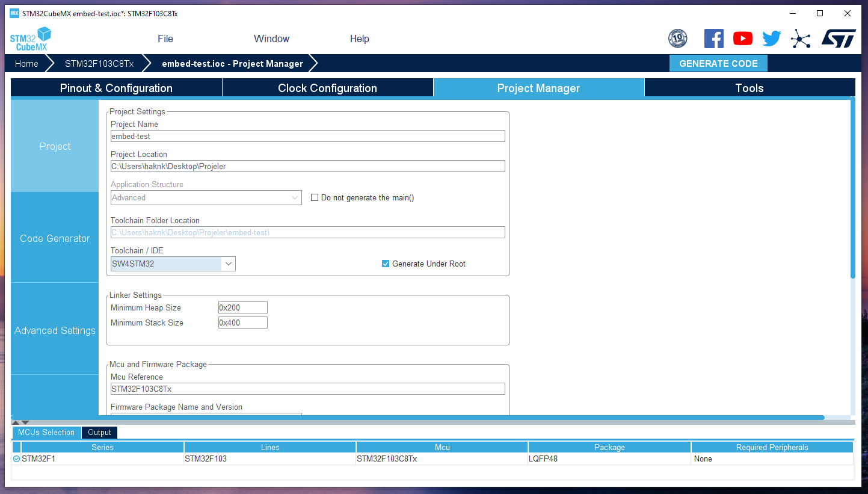Open the Help menu
Viewport: 868px width, 494px height.
pyautogui.click(x=359, y=39)
